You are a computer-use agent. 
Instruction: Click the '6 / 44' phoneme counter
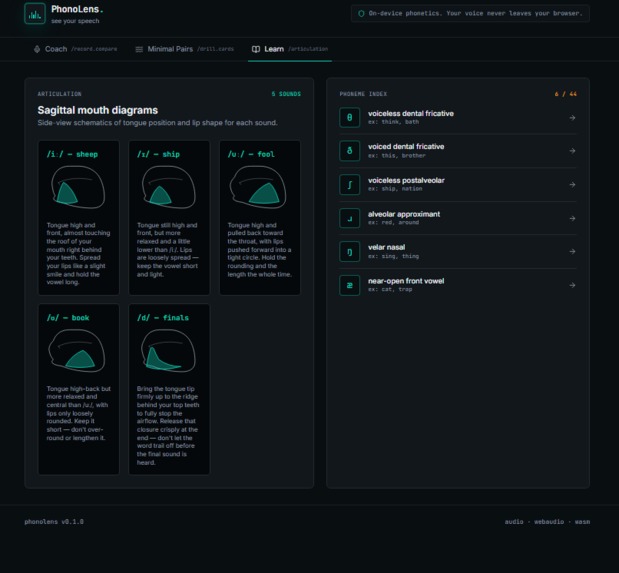coord(566,94)
